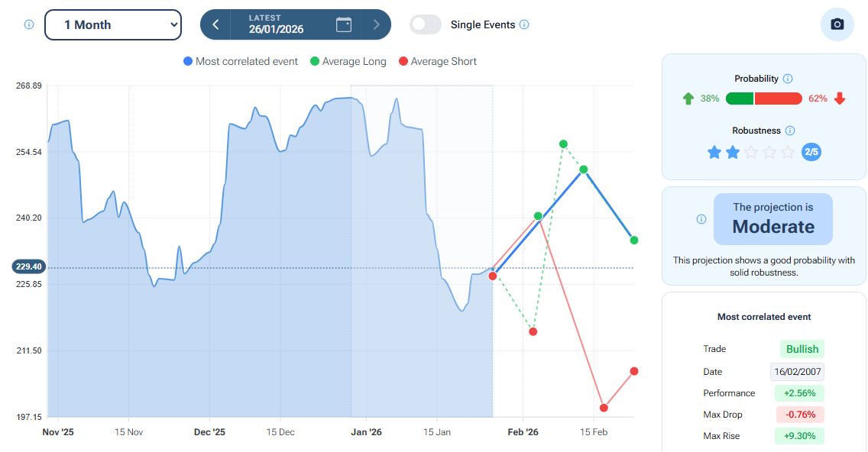Go to the previous date arrow

[x=215, y=24]
